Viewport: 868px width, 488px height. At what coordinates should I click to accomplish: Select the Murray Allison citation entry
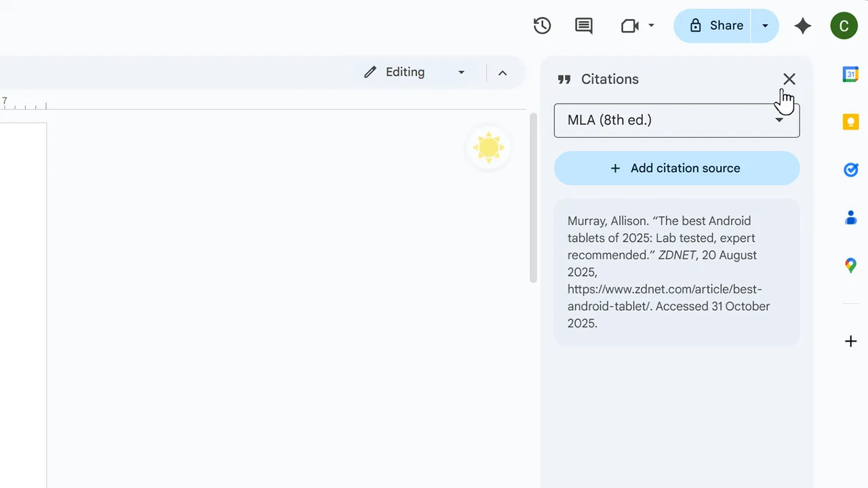coord(677,271)
